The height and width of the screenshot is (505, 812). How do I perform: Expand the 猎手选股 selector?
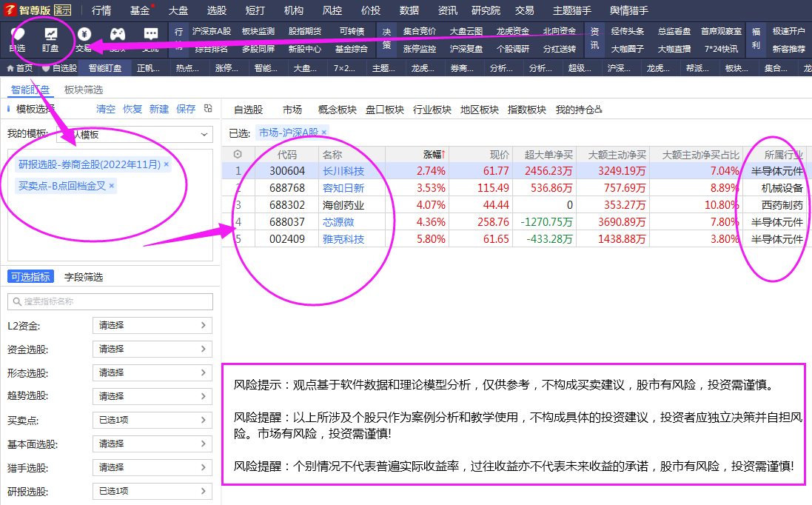click(x=152, y=468)
